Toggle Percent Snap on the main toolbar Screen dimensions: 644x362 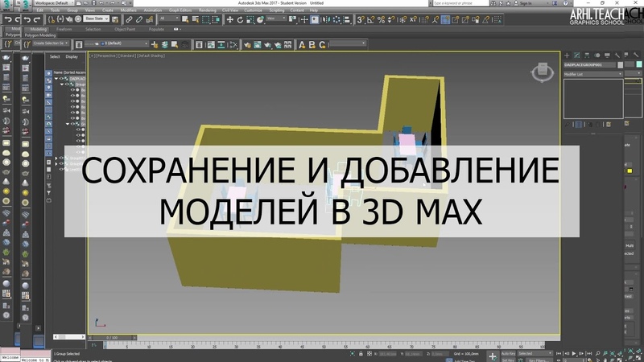click(381, 19)
